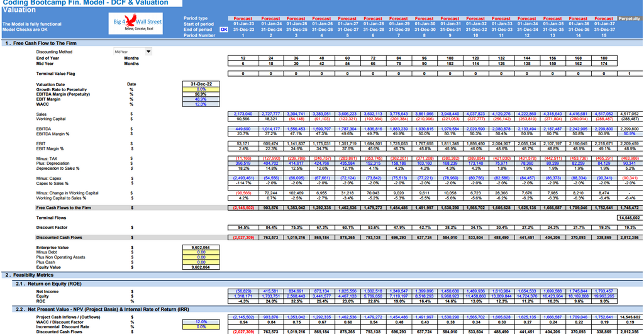Click the EBITDA Margin (Perpetuity) 50.9% cell

(201, 94)
